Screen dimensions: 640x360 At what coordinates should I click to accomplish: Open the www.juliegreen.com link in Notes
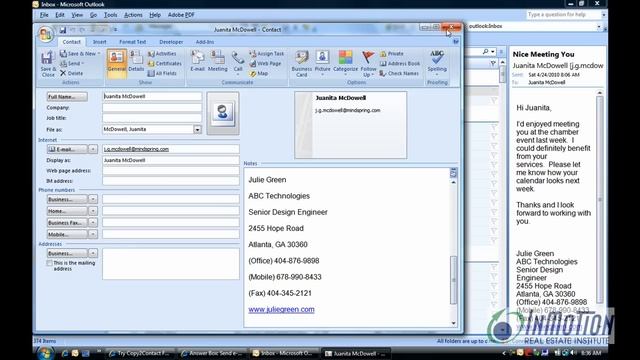[x=281, y=309]
